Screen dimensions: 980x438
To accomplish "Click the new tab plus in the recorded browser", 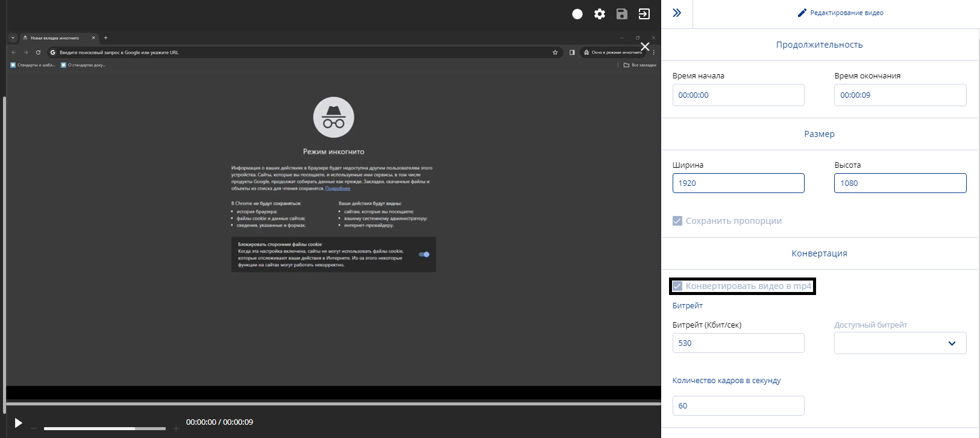I will [x=105, y=37].
